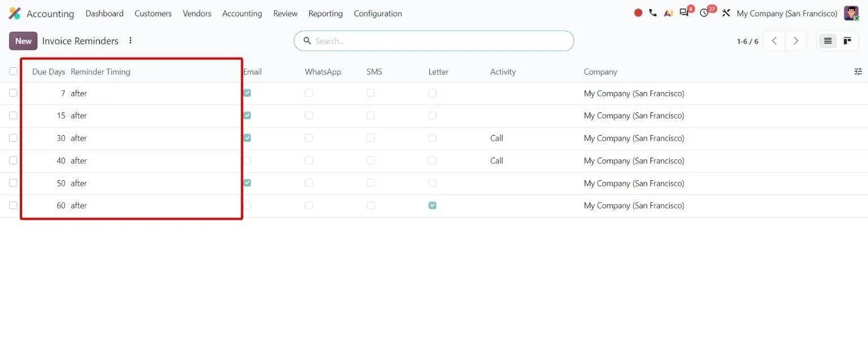Select the 7 due days row checkbox
Image resolution: width=868 pixels, height=361 pixels.
[x=13, y=93]
